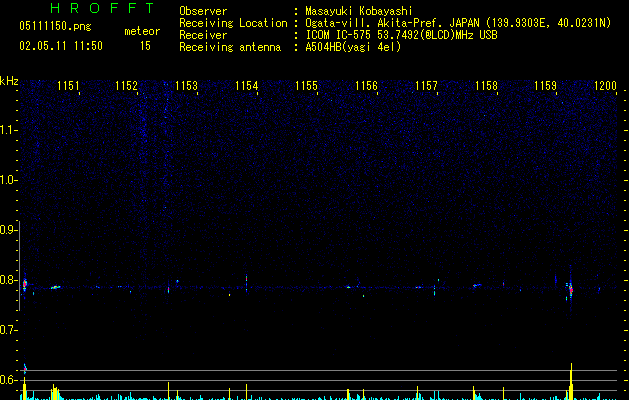Click the 0.7 kHz axis label
Screen dimensions: 629x400
point(9,330)
